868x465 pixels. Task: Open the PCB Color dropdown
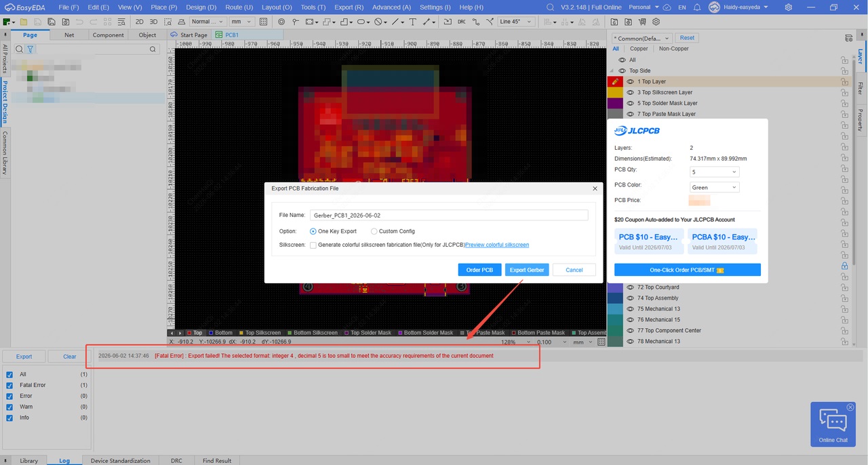(714, 187)
